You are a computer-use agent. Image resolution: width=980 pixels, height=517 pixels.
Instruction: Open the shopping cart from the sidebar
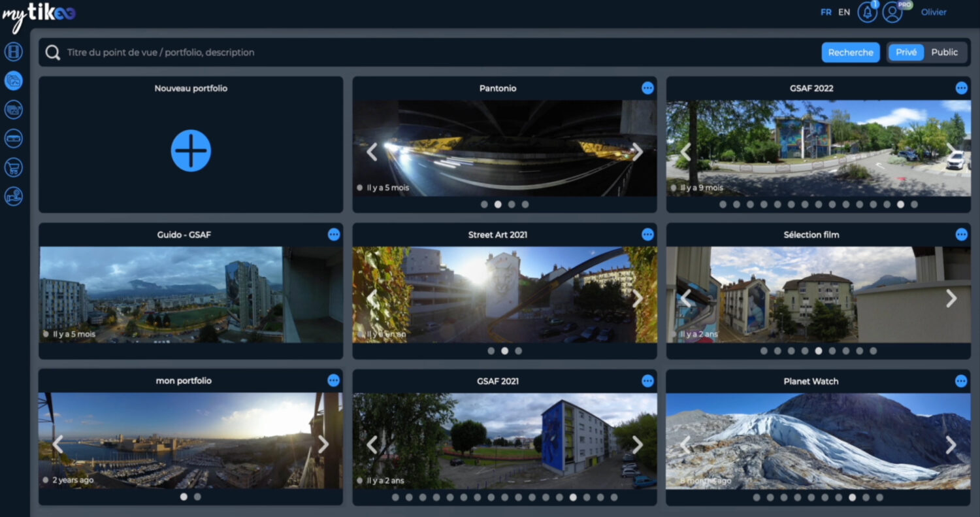[13, 167]
